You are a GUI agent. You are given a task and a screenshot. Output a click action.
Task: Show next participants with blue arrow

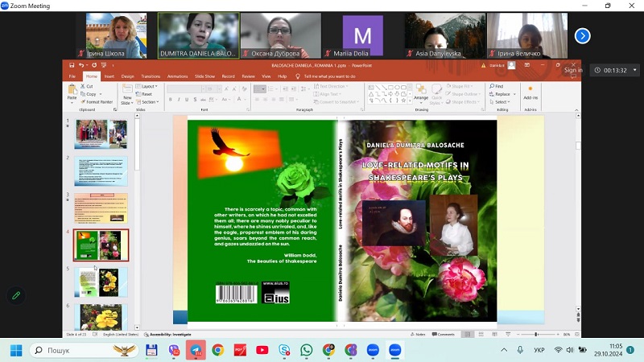click(582, 35)
